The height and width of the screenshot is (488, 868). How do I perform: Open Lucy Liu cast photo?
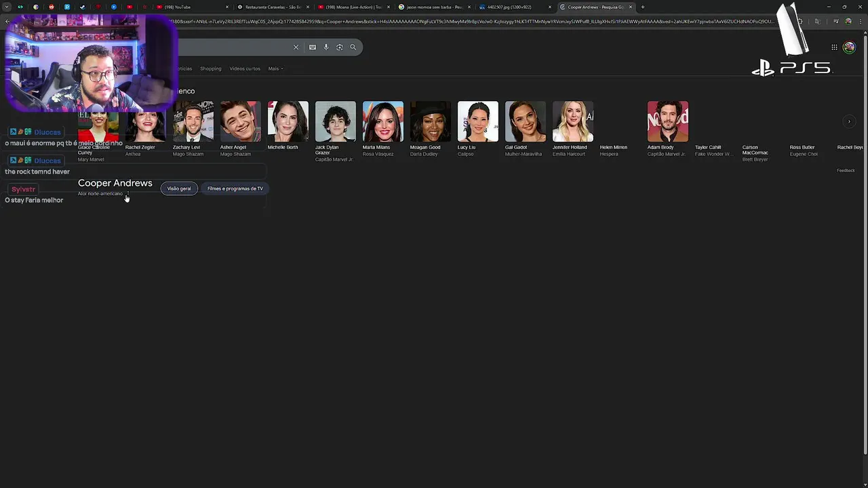pyautogui.click(x=478, y=121)
